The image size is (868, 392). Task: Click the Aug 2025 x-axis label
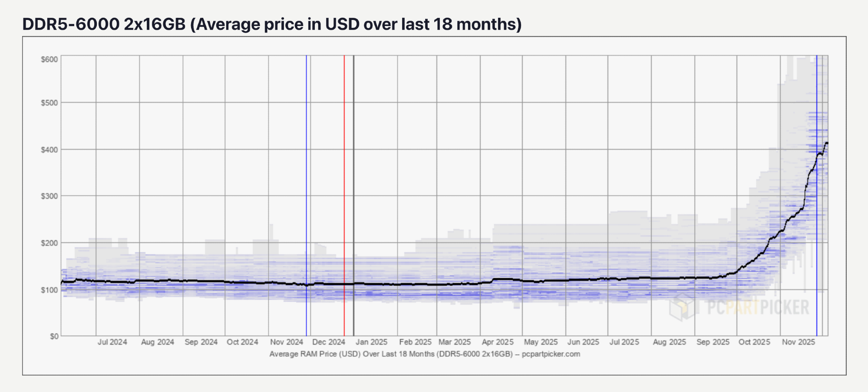tap(669, 342)
